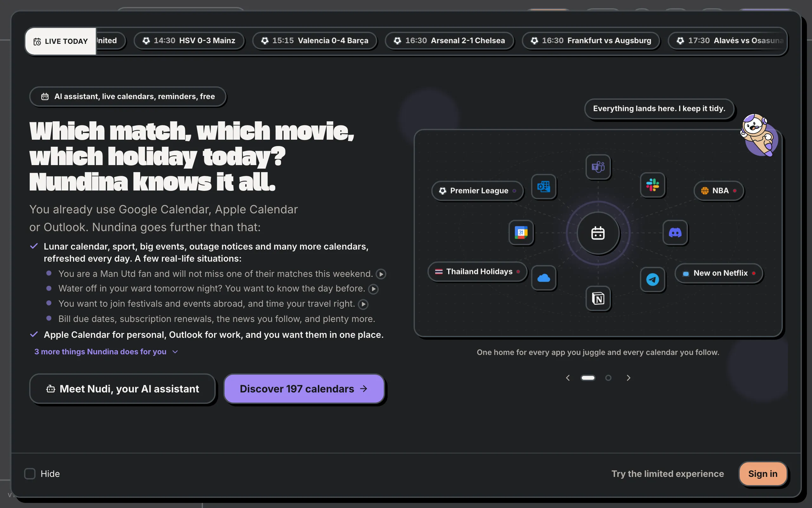812x508 pixels.
Task: Go to previous carousel slide
Action: pos(568,378)
